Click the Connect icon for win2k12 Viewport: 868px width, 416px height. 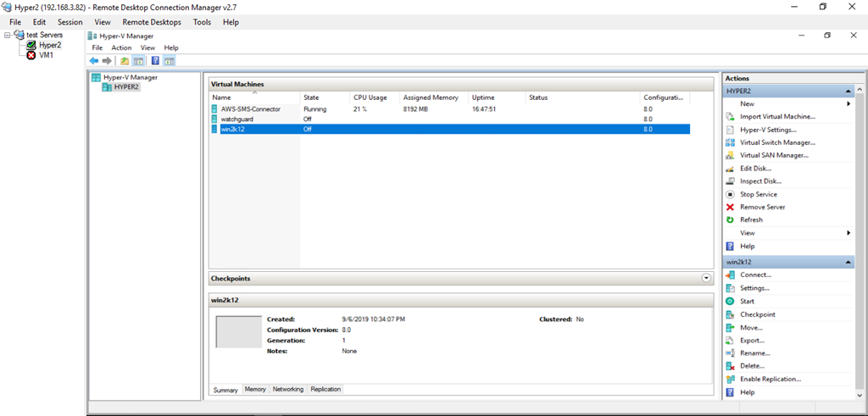point(730,275)
